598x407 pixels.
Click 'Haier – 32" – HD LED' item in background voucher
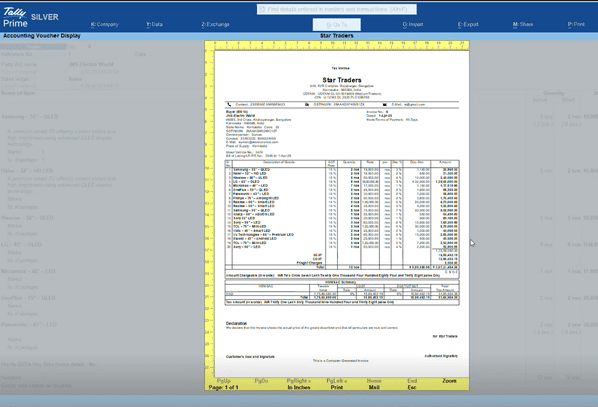coord(27,171)
